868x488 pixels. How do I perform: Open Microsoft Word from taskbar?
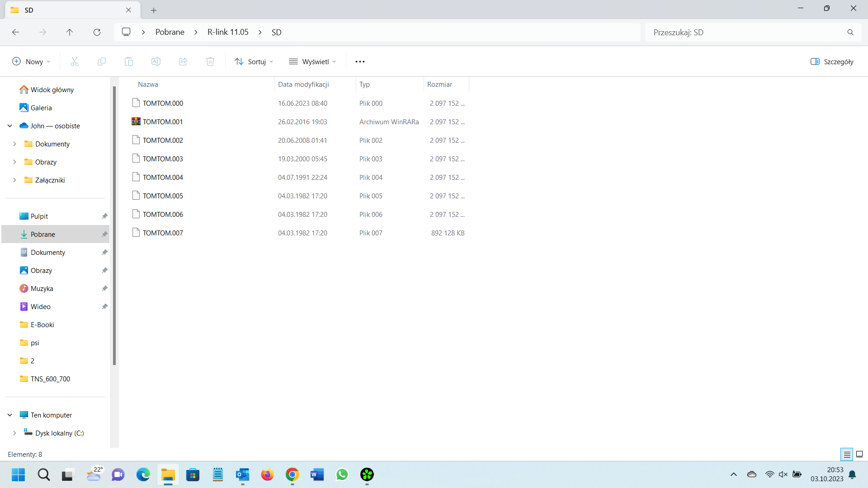pyautogui.click(x=317, y=474)
